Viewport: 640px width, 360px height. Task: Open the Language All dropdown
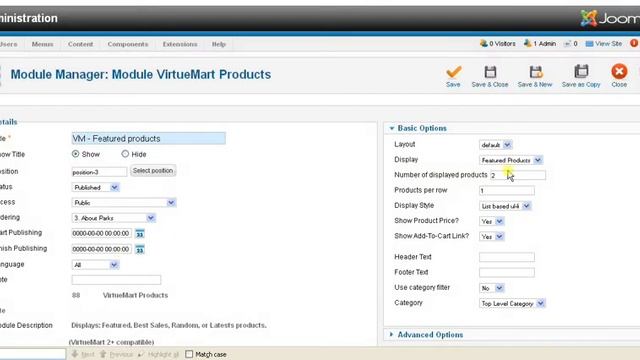(x=96, y=265)
